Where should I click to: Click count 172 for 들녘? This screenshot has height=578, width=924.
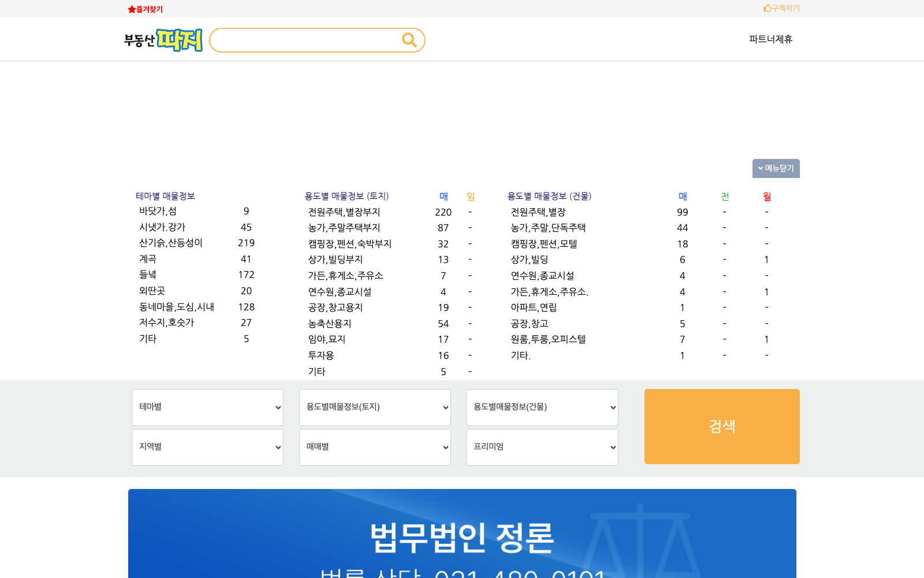click(x=246, y=275)
